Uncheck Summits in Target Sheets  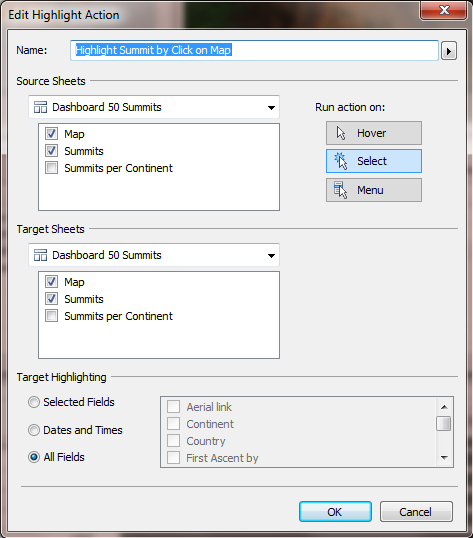pyautogui.click(x=51, y=299)
